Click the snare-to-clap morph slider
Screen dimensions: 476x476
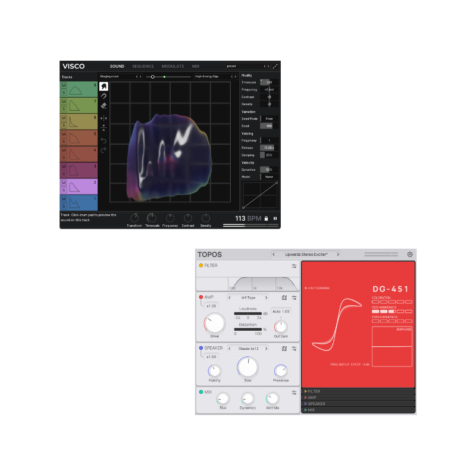pyautogui.click(x=154, y=76)
